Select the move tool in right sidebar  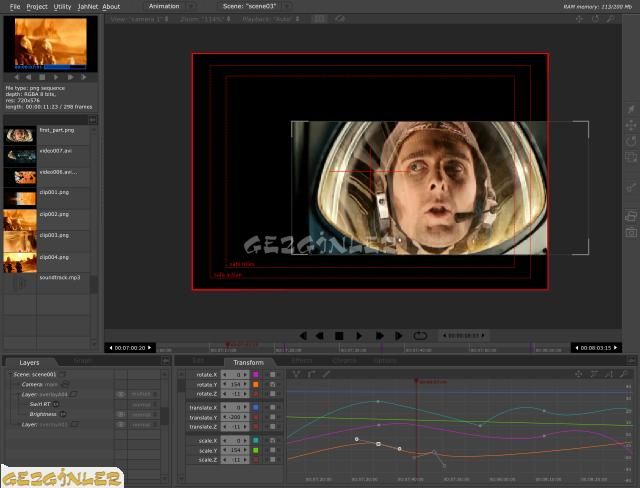pos(631,125)
